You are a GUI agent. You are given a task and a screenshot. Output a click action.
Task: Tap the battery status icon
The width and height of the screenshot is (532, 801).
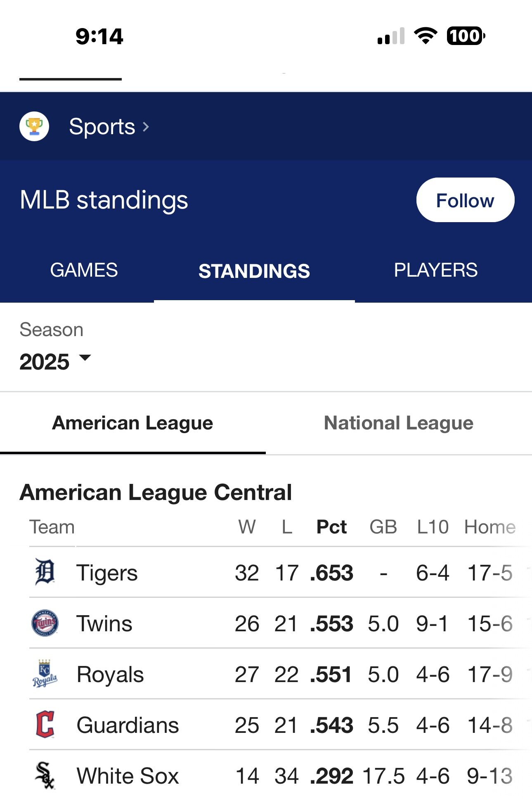(x=466, y=36)
